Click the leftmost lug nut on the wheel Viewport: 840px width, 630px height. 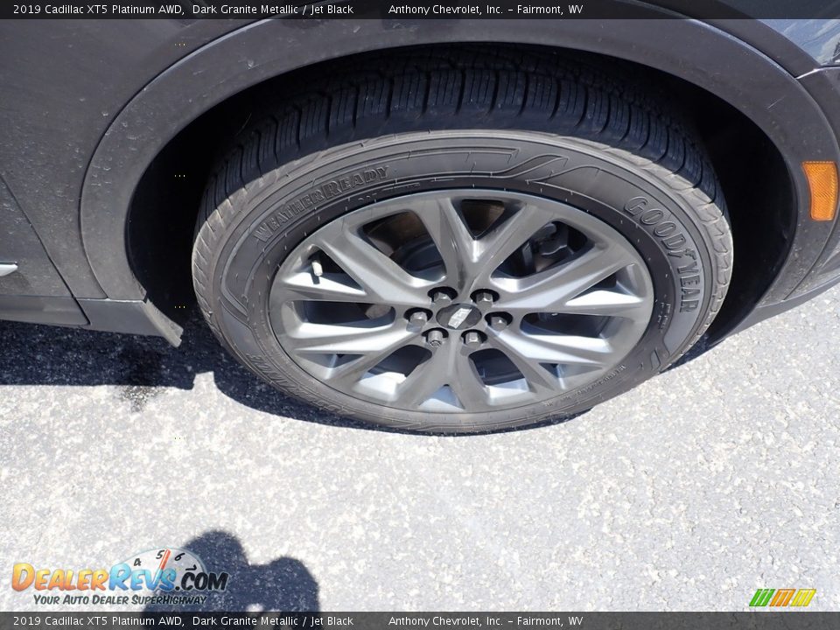418,318
